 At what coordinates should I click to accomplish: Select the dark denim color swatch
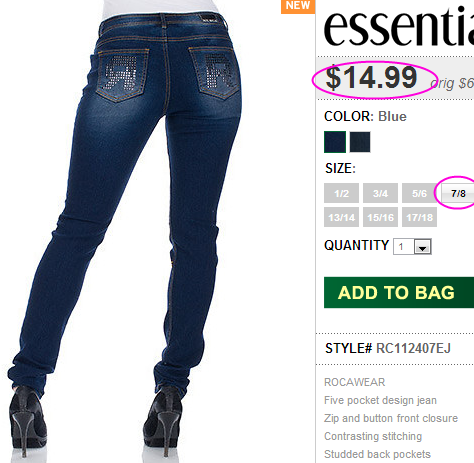(x=360, y=142)
